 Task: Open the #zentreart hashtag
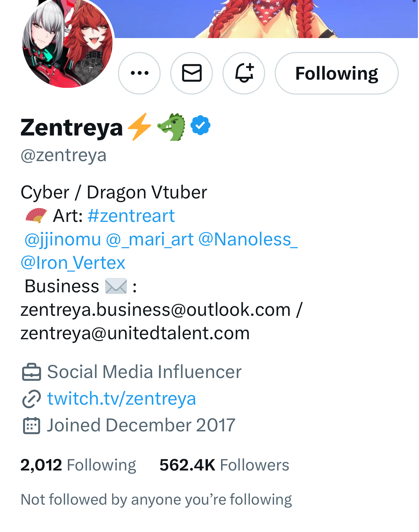(x=131, y=216)
